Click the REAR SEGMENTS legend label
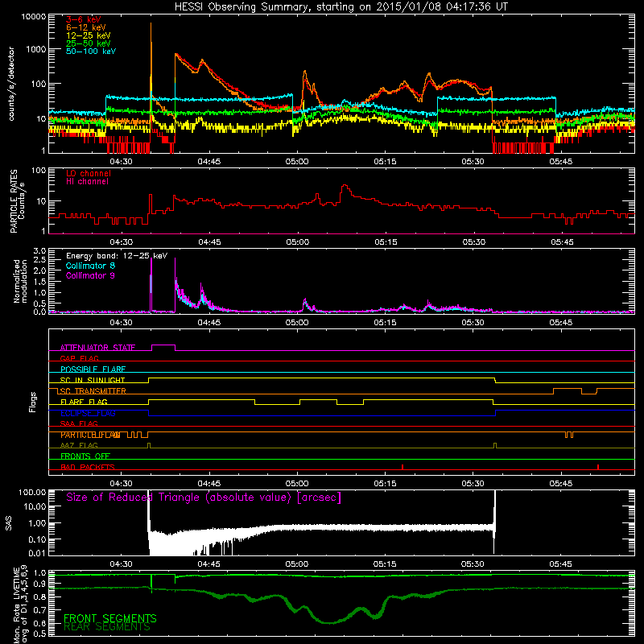644x644 pixels. point(107,626)
